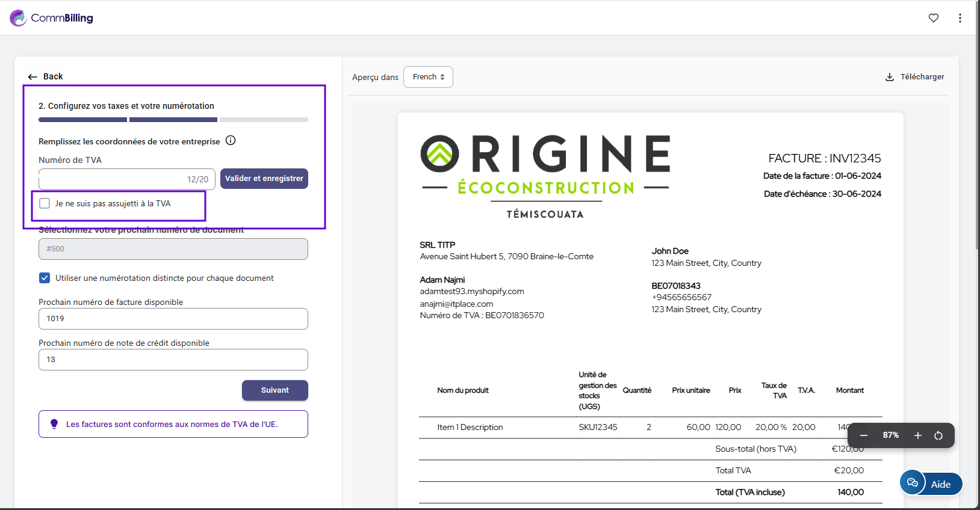Screen dimensions: 980x510
Task: Click 'Valider et enregistrer' button
Action: click(264, 179)
